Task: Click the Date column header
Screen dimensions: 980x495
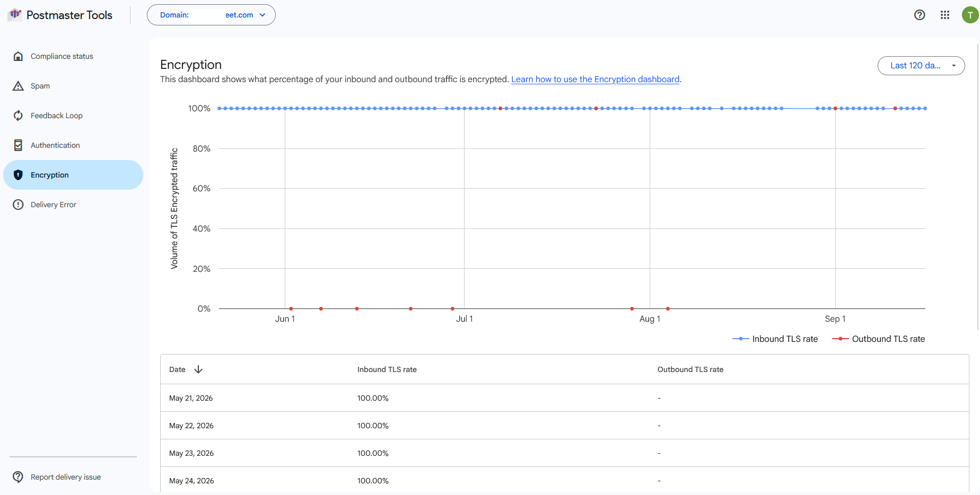Action: pos(177,369)
